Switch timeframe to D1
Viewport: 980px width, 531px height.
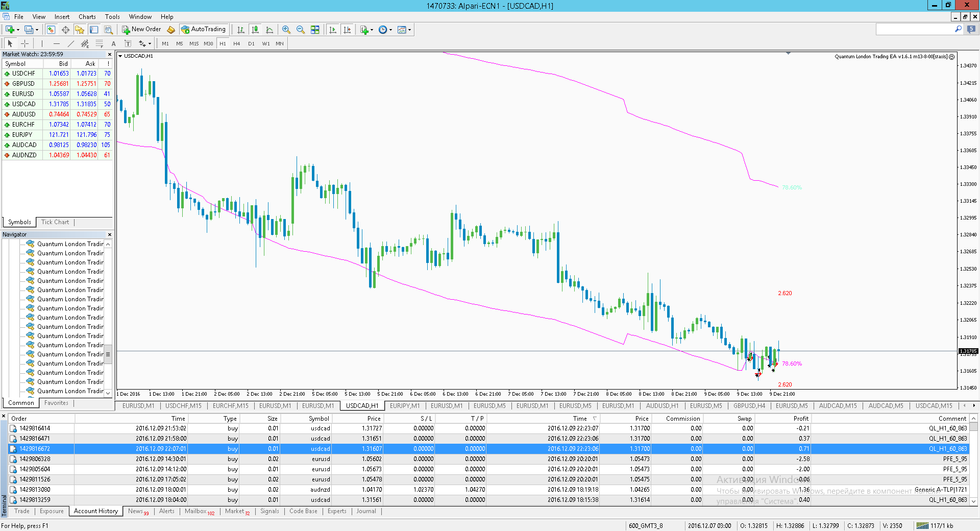[251, 43]
